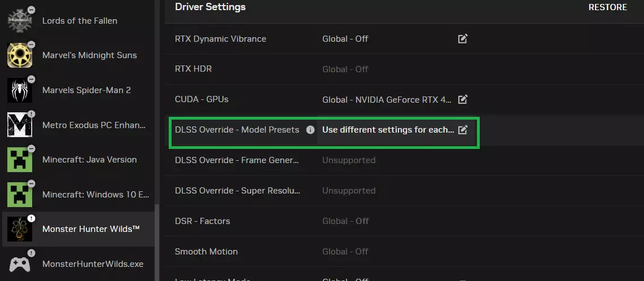This screenshot has height=281, width=644.
Task: Click Unsupported value for Frame Generation
Action: [349, 160]
